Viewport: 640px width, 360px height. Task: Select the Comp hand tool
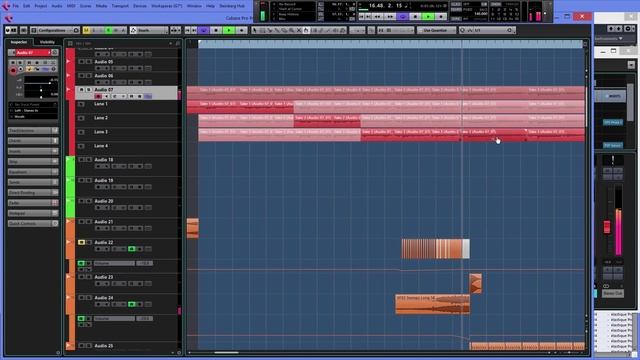tap(306, 30)
